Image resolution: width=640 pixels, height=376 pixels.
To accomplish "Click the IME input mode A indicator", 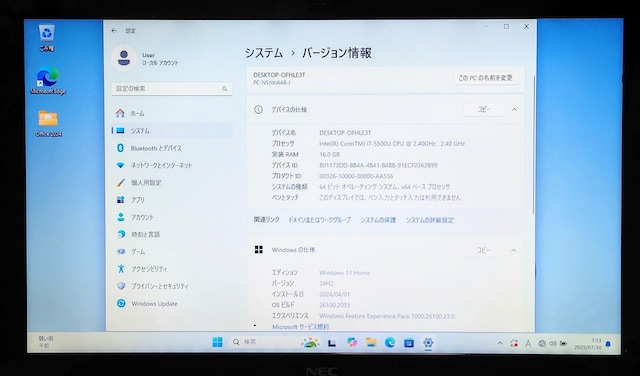I will (x=528, y=344).
